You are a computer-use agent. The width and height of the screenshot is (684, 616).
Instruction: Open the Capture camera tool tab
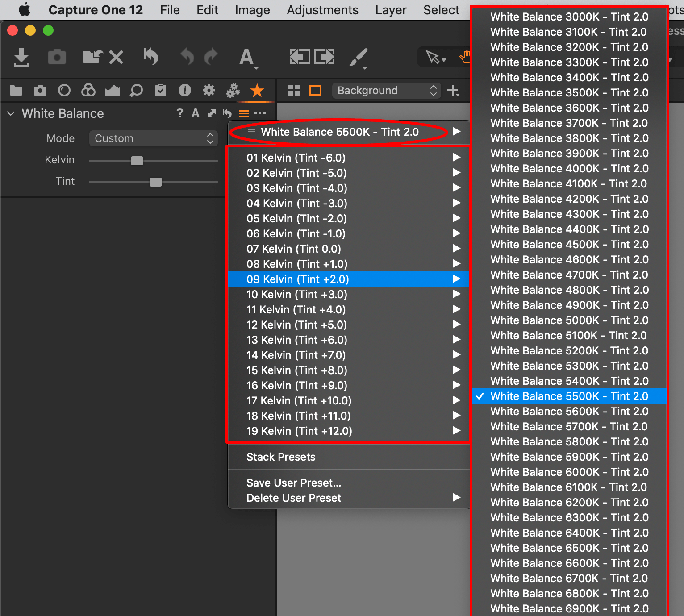[x=40, y=91]
